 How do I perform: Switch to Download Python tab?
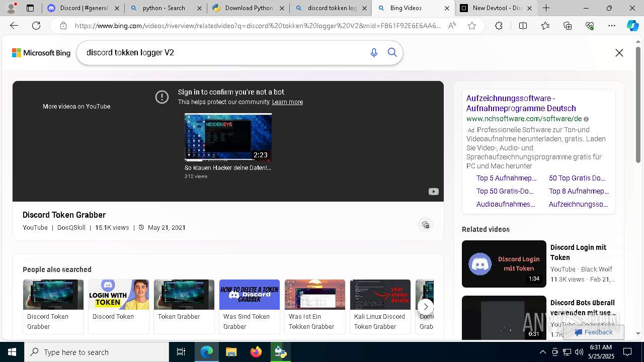[x=248, y=8]
